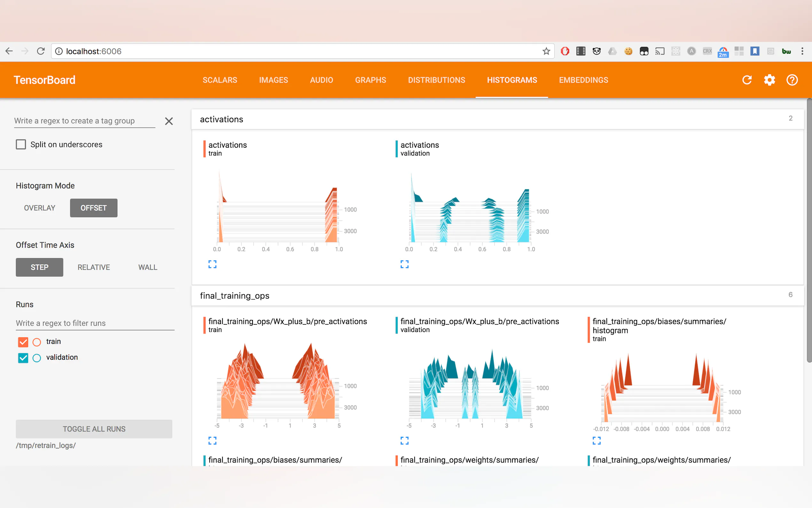Screen dimensions: 812x508
Task: Enlarge the biases histogram train chart
Action: [x=597, y=441]
